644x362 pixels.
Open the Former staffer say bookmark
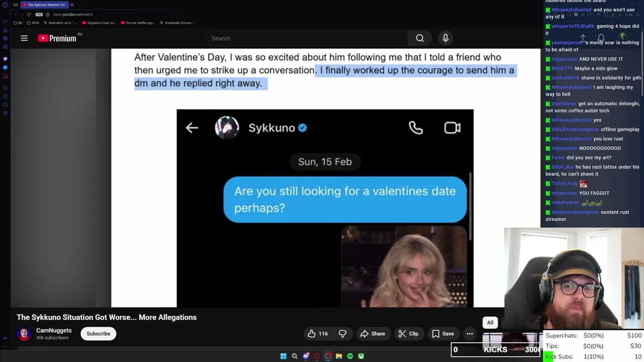[x=137, y=23]
